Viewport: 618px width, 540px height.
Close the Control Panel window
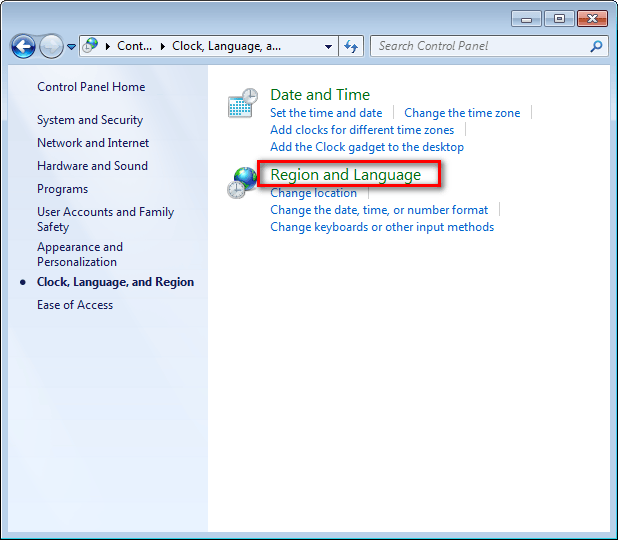coord(592,19)
